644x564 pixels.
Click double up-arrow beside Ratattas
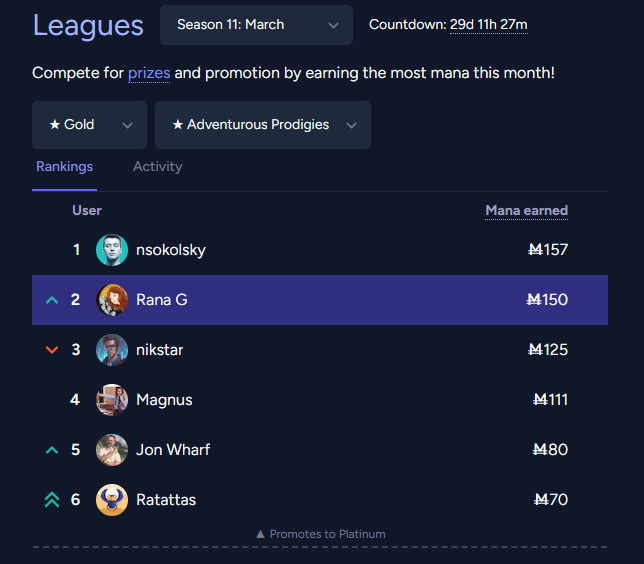[52, 500]
